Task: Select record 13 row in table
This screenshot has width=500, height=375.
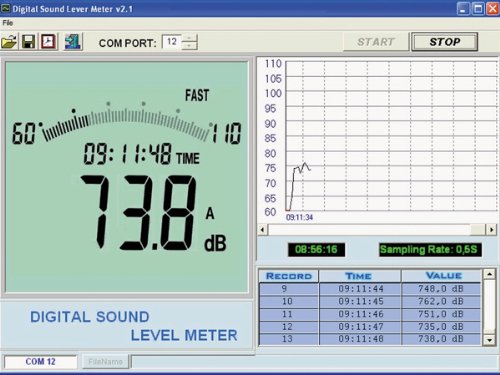Action: 370,339
